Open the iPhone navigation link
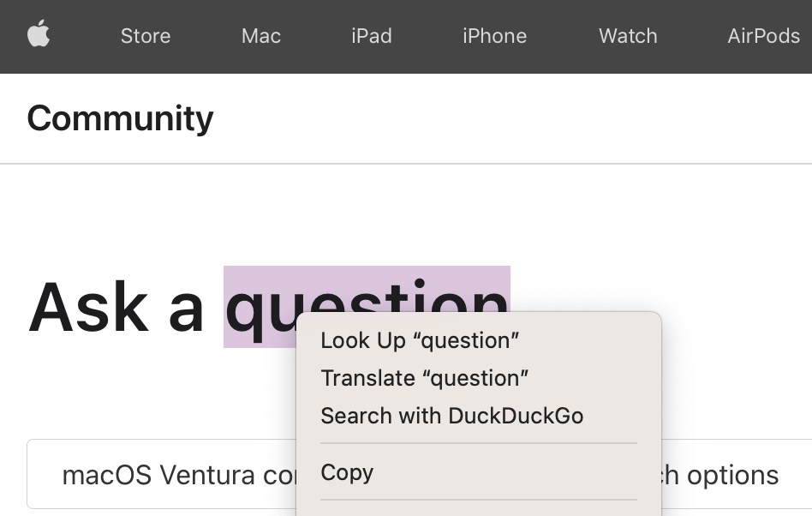 click(494, 36)
